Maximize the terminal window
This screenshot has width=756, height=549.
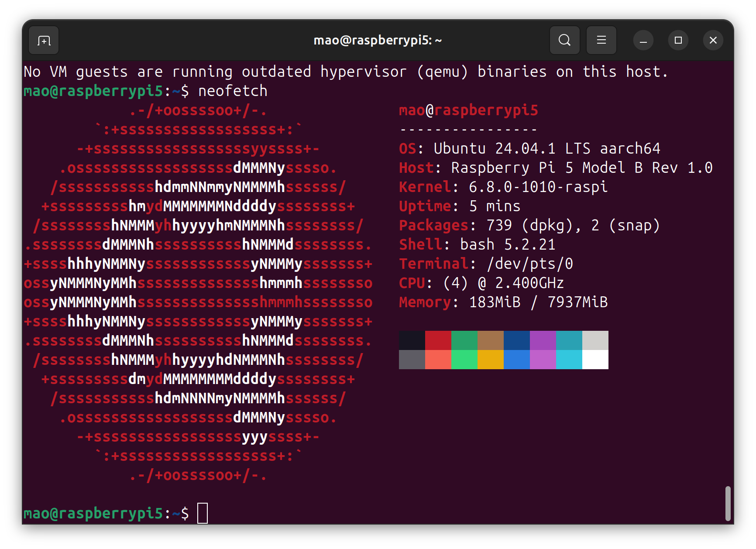[x=678, y=41]
